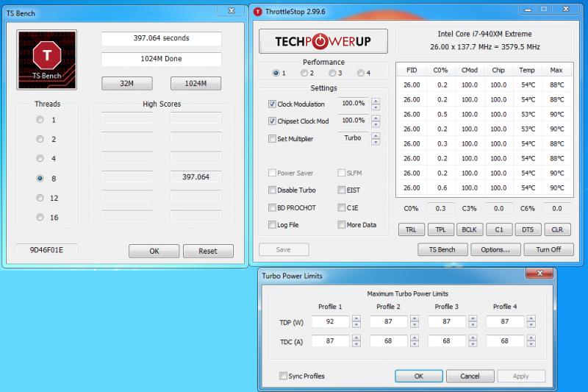The width and height of the screenshot is (588, 392).
Task: Enable the Set Multiplier checkbox
Action: click(272, 138)
